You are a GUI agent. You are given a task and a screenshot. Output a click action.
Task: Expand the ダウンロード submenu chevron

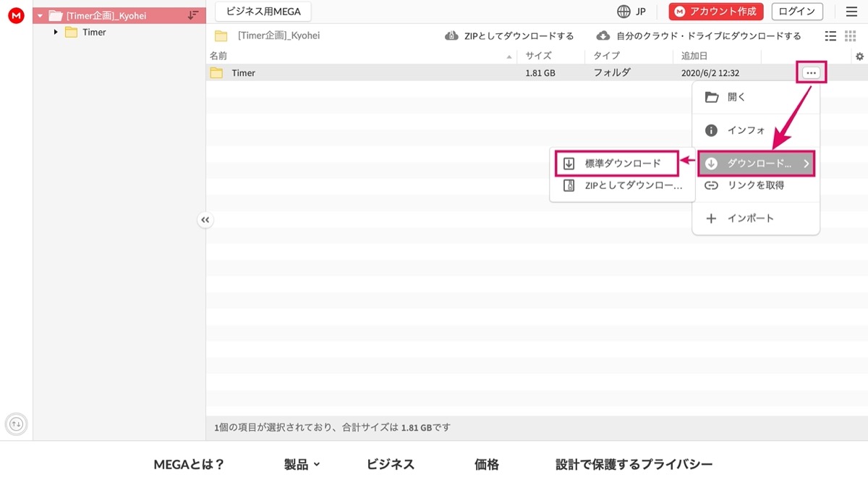click(x=806, y=164)
